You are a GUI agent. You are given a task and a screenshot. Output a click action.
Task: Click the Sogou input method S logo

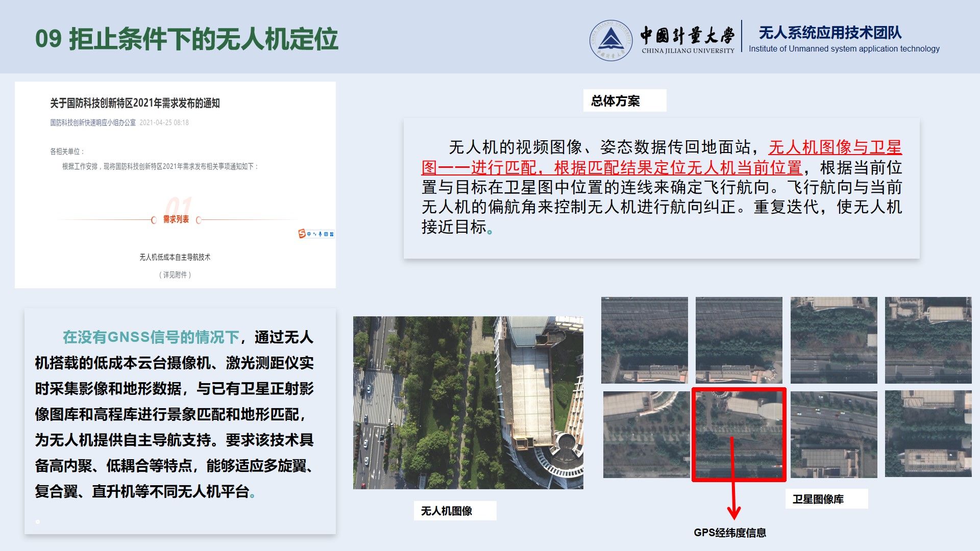point(302,234)
